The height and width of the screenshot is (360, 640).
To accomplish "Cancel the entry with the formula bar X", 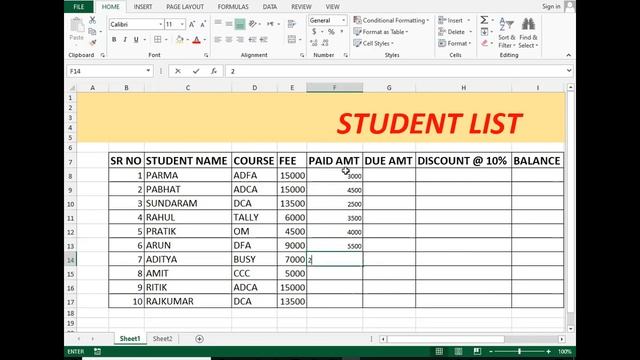I will [x=178, y=71].
